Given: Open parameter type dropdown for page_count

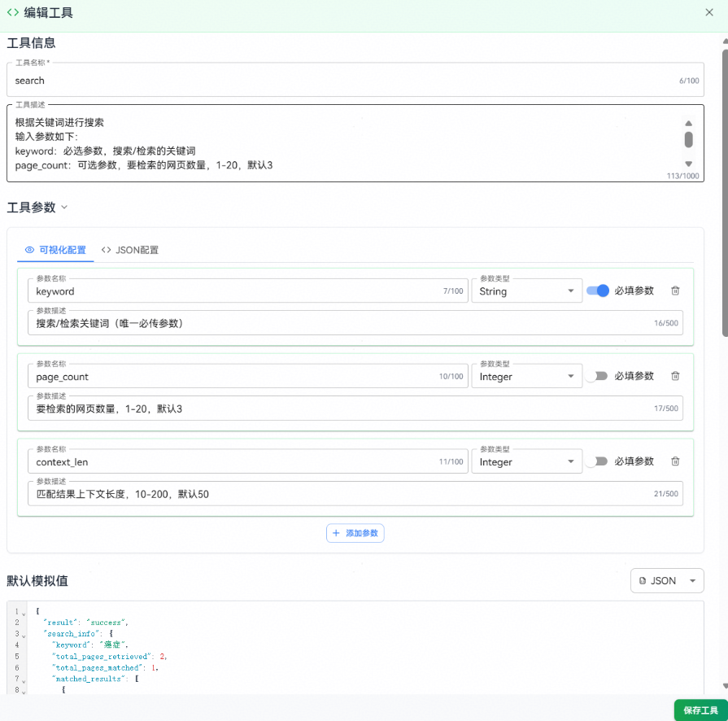Looking at the screenshot, I should click(x=526, y=377).
